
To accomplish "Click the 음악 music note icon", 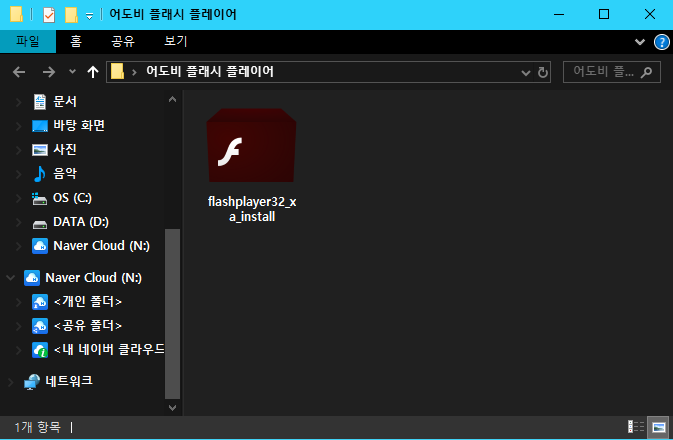I will (39, 174).
